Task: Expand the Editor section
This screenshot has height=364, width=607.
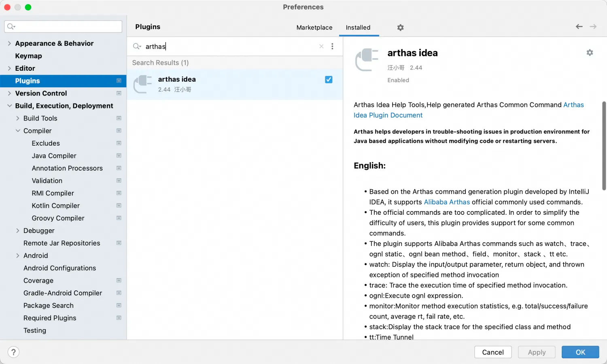Action: click(x=9, y=68)
